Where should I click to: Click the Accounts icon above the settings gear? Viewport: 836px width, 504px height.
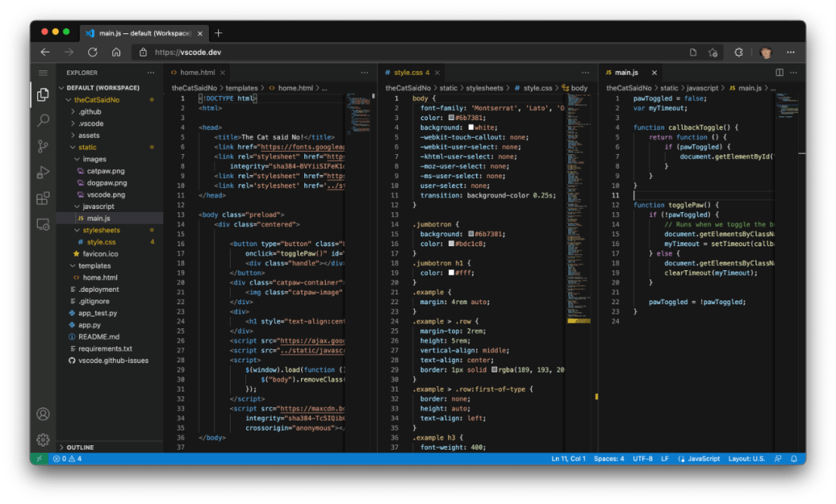pos(43,415)
